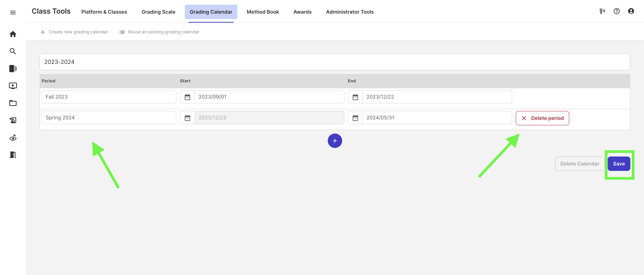Click the door icon in sidebar

pyautogui.click(x=13, y=155)
